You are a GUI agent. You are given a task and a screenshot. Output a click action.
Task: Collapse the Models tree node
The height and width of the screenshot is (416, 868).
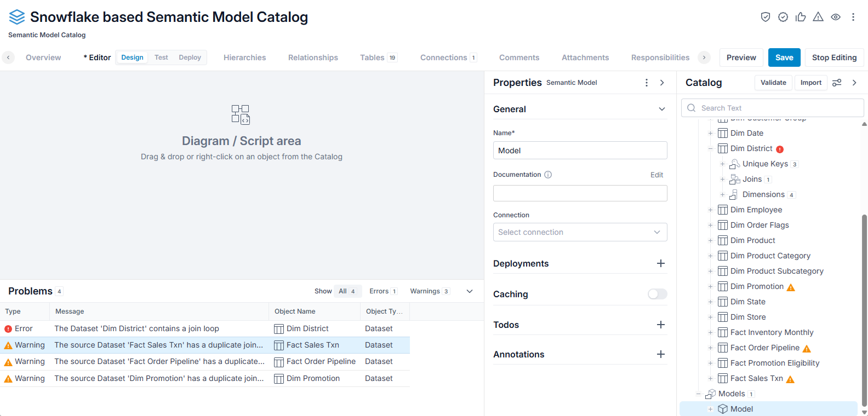[x=698, y=394]
